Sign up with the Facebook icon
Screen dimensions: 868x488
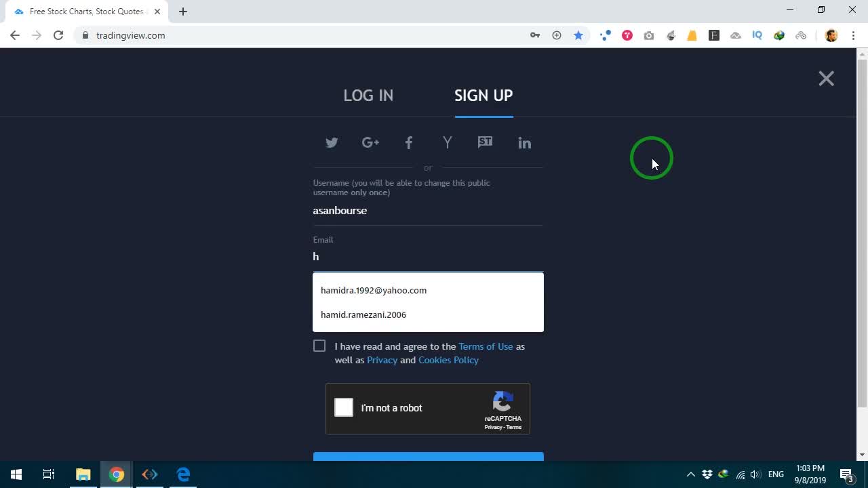(x=408, y=142)
